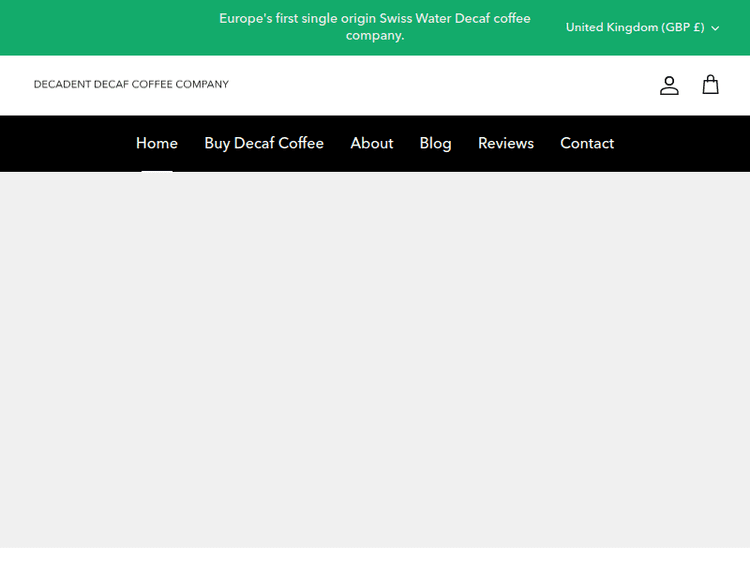
Task: Visit the Blog section
Action: pyautogui.click(x=435, y=143)
